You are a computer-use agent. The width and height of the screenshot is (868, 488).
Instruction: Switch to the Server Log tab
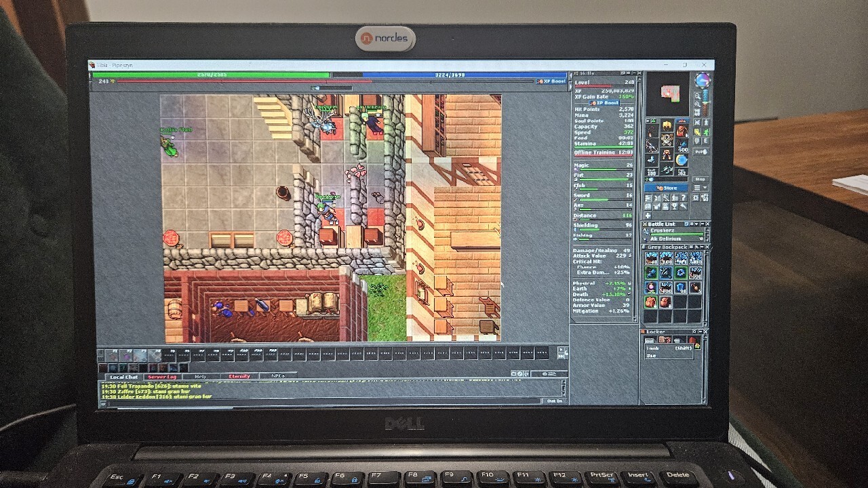click(162, 377)
